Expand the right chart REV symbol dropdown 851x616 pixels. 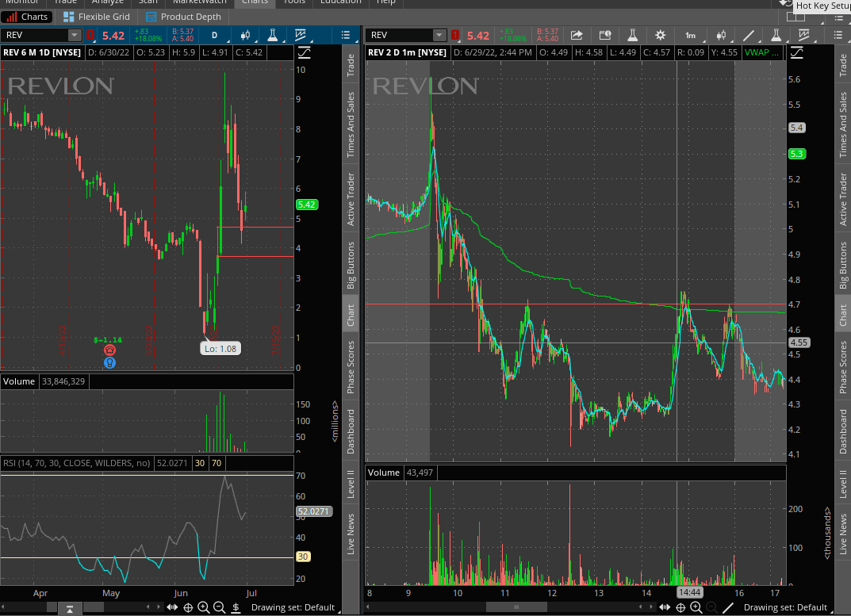point(439,35)
